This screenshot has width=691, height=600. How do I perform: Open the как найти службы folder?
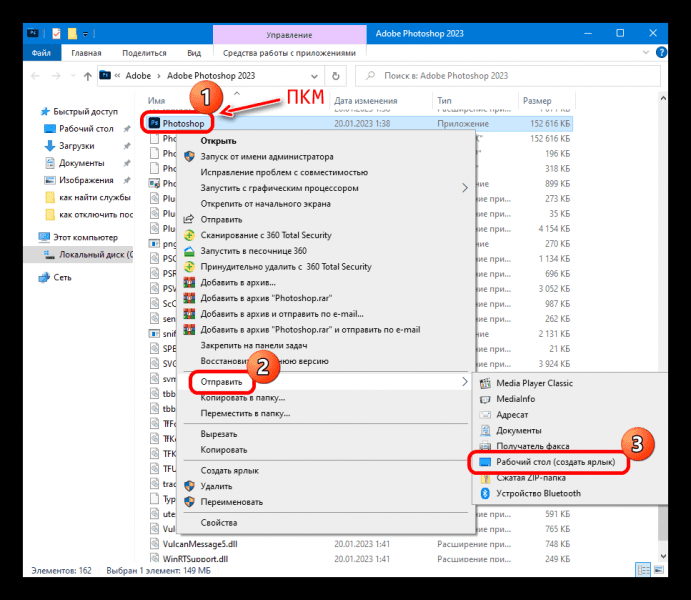tap(88, 197)
